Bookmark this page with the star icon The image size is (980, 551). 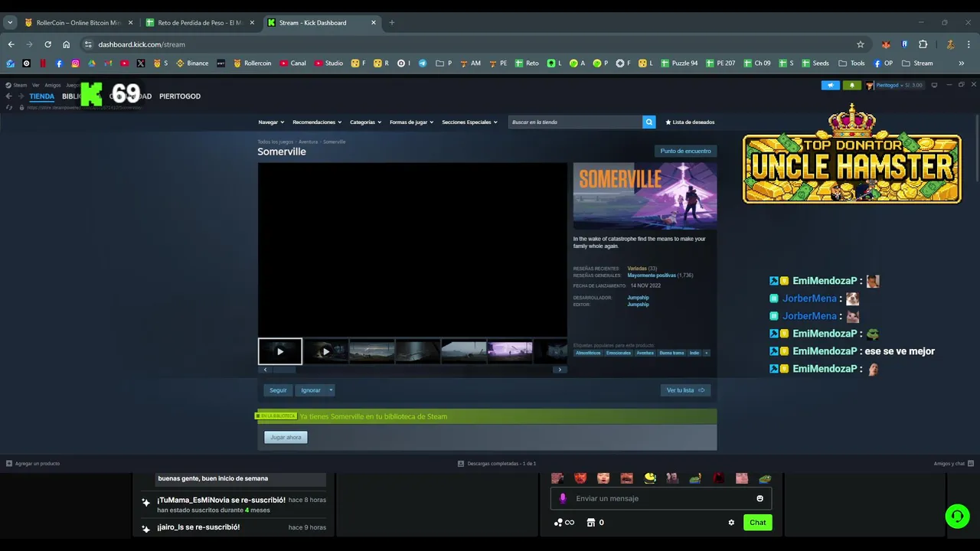coord(861,44)
